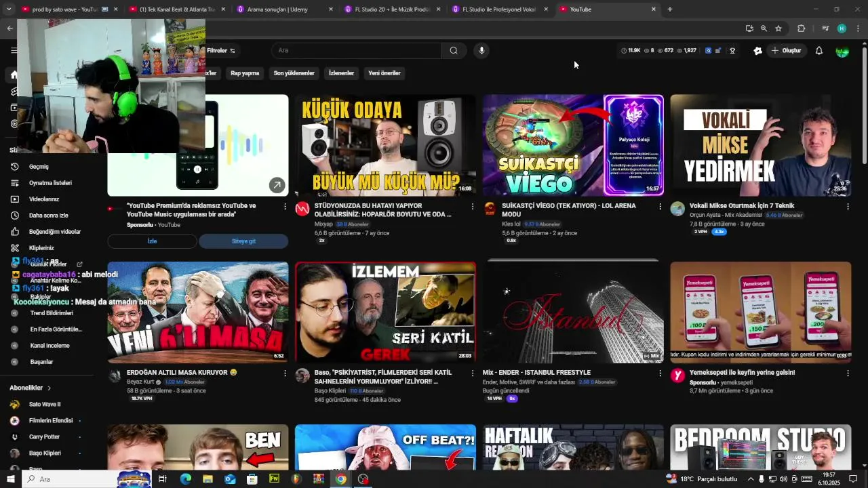The width and height of the screenshot is (868, 488).
Task: Play the VOKALİ MİKSE YEDİRMEK thumbnail
Action: point(760,145)
